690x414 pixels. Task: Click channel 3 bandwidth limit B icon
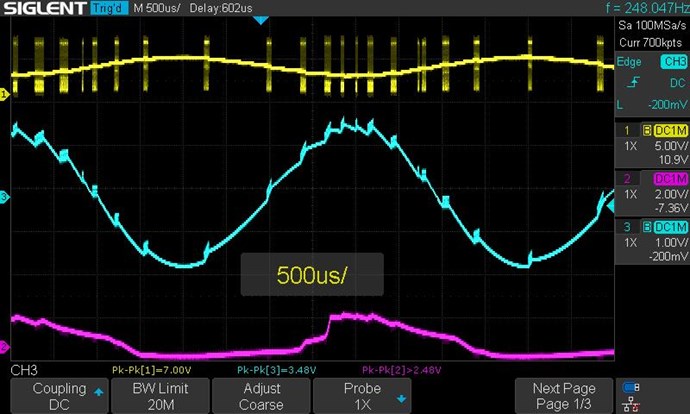coord(647,227)
